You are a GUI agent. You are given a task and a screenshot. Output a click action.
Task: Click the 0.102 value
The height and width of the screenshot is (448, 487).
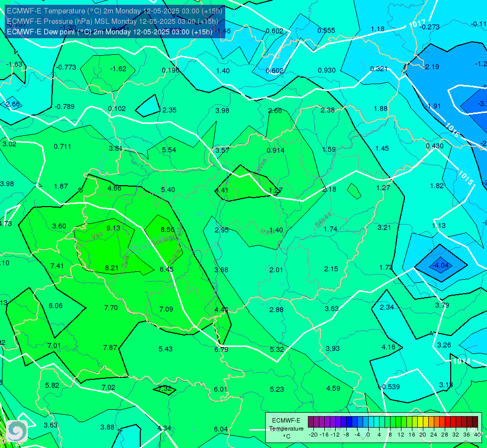click(x=117, y=109)
